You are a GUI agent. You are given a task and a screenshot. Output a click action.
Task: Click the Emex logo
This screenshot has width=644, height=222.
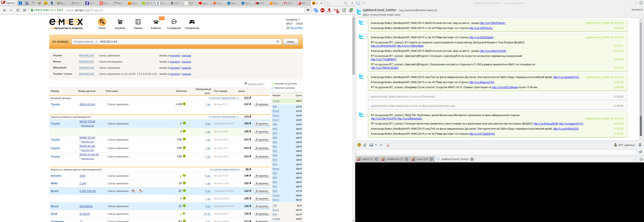pos(66,24)
